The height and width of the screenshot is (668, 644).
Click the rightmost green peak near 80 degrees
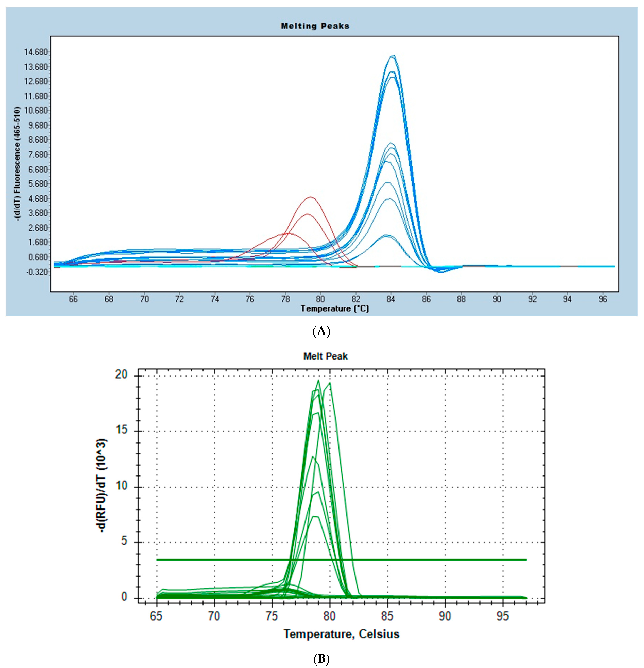(330, 383)
